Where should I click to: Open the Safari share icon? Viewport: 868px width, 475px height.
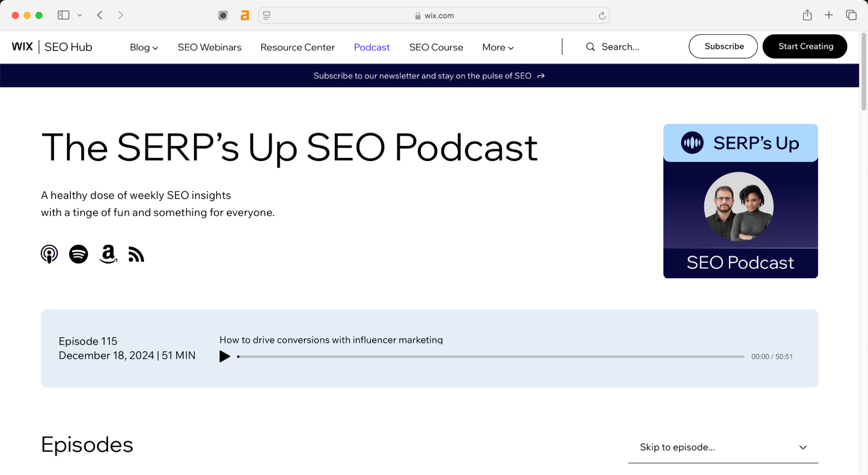tap(808, 15)
